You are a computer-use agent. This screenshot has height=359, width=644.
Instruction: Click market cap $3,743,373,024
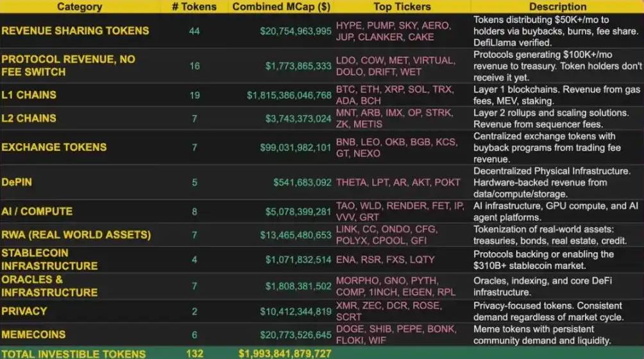298,119
